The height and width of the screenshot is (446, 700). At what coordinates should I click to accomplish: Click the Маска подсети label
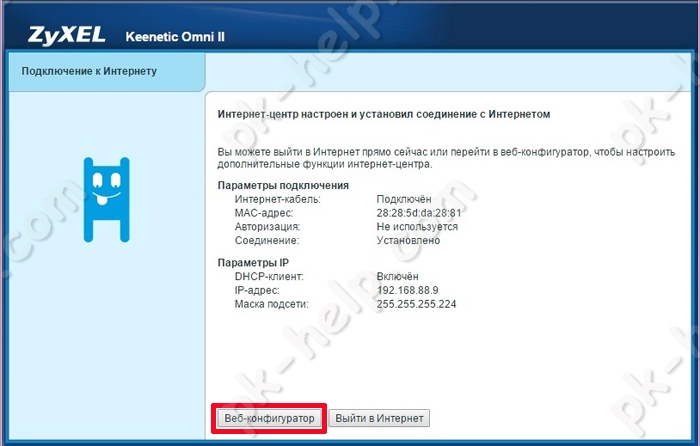[x=271, y=304]
